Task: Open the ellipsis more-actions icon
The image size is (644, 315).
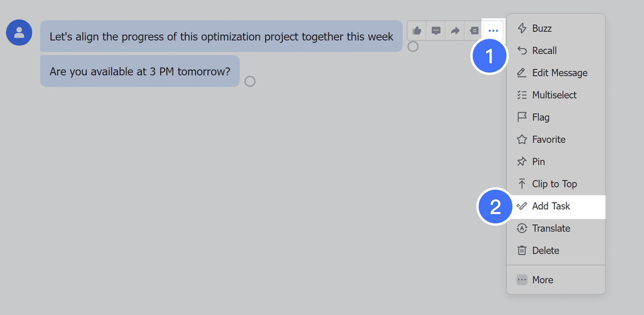Action: click(493, 30)
